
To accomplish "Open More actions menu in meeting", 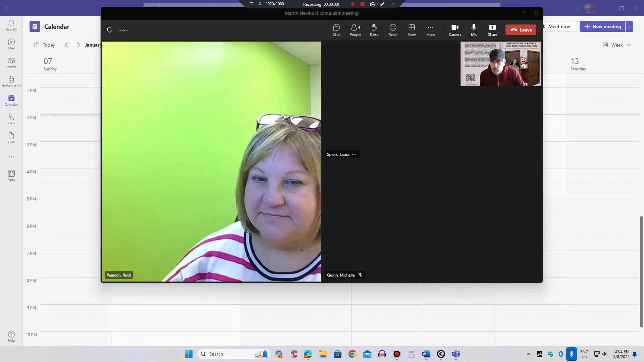I will [x=430, y=30].
